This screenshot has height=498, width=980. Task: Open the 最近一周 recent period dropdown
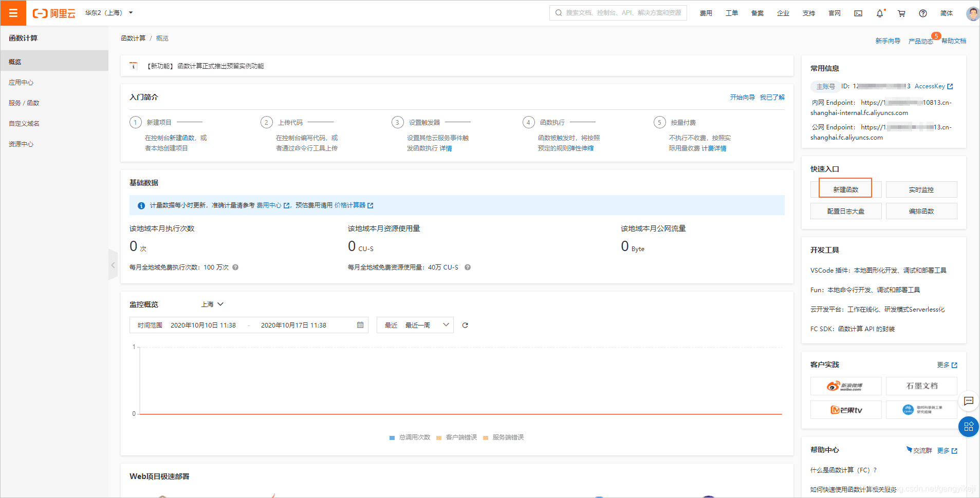point(415,325)
